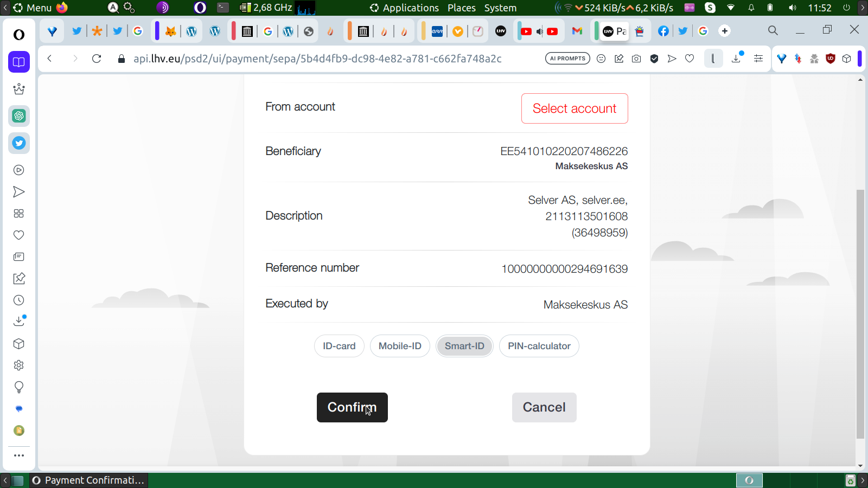868x488 pixels.
Task: Open the Player icon in the sidebar
Action: 19,170
